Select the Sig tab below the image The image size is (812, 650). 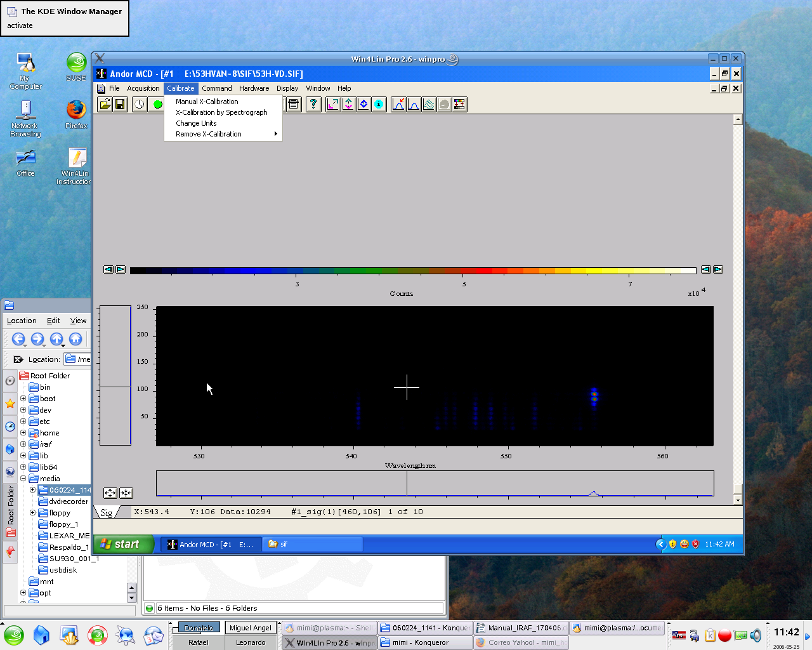click(107, 512)
